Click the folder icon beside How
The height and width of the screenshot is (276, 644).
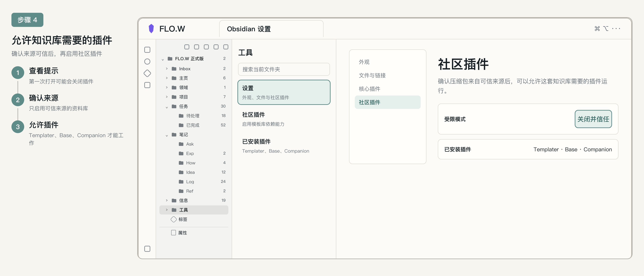click(181, 163)
